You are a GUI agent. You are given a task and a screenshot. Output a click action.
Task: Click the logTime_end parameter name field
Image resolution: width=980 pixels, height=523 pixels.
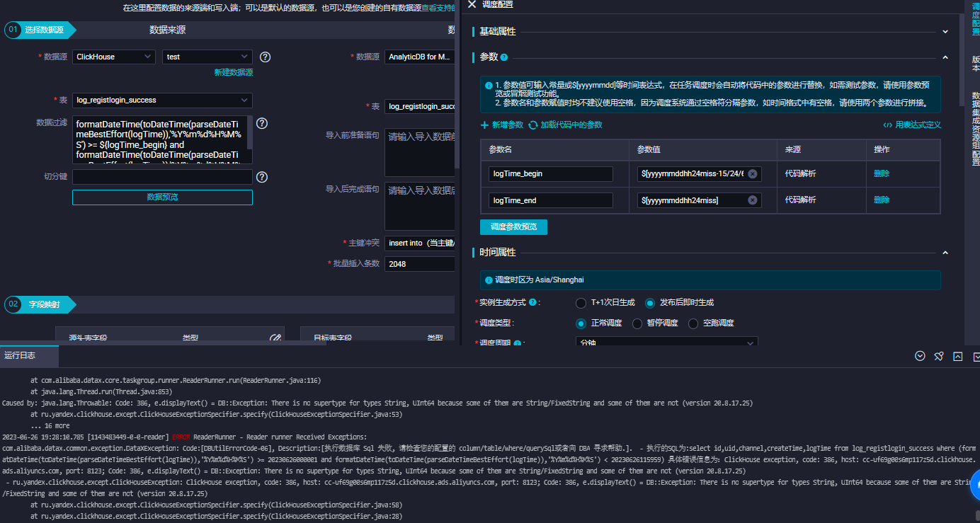(x=551, y=200)
